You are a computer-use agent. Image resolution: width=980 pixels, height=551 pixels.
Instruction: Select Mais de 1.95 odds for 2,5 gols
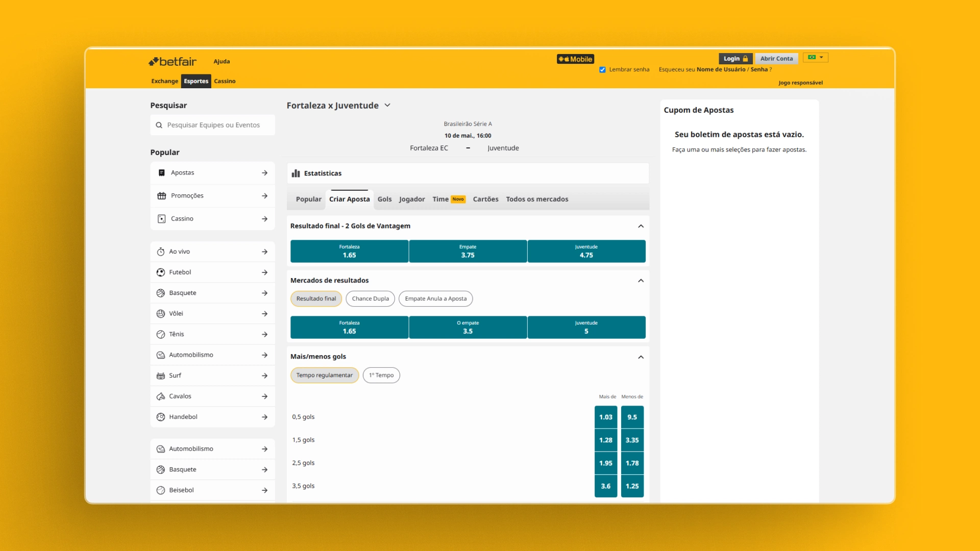(606, 463)
